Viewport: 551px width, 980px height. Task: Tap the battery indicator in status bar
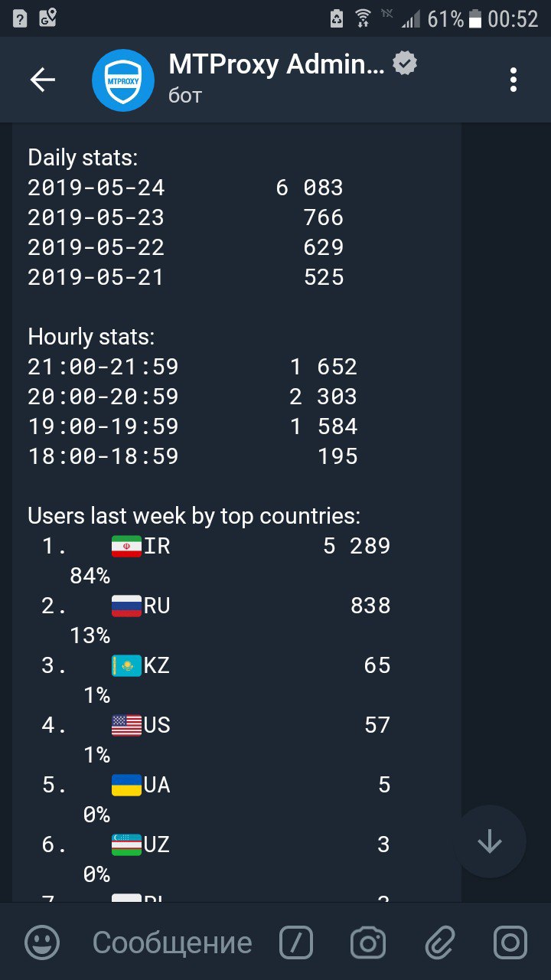click(x=475, y=18)
